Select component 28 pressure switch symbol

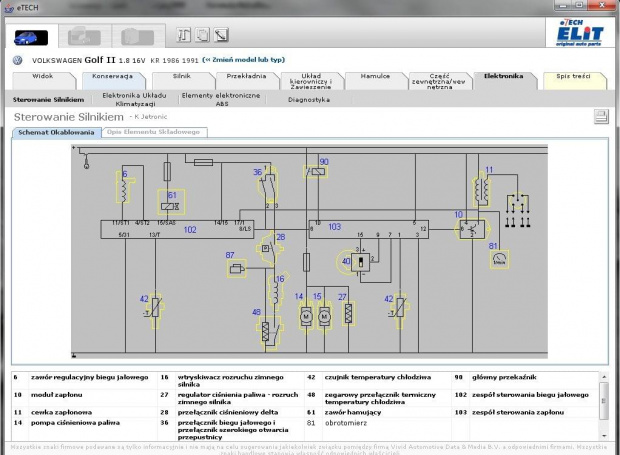coord(269,249)
